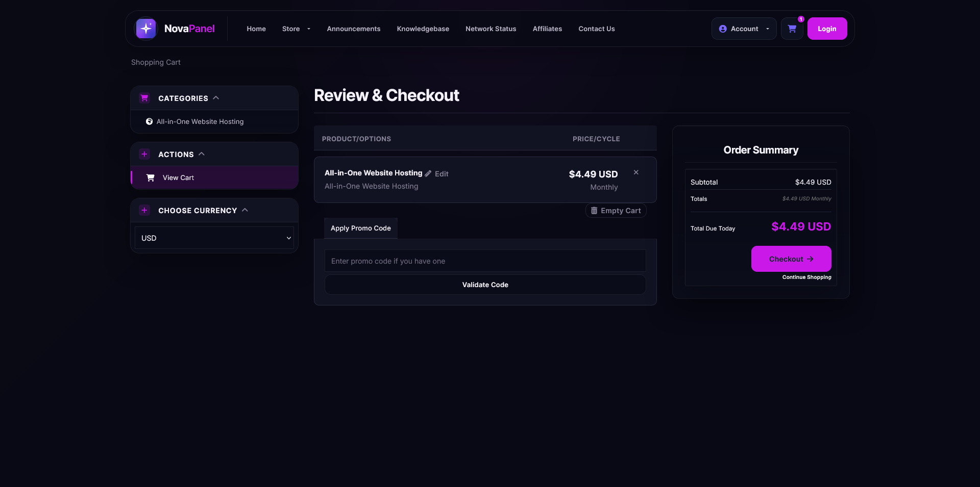980x487 pixels.
Task: Collapse the CATEGORIES panel chevron
Action: 216,98
